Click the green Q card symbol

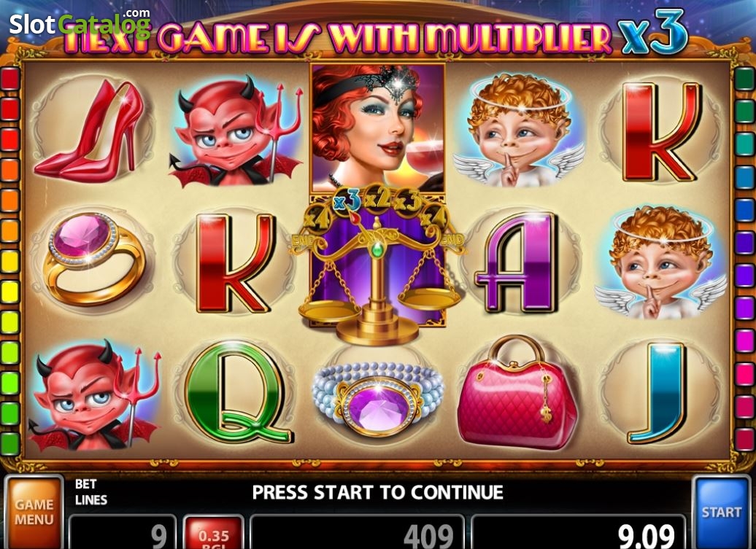(238, 392)
